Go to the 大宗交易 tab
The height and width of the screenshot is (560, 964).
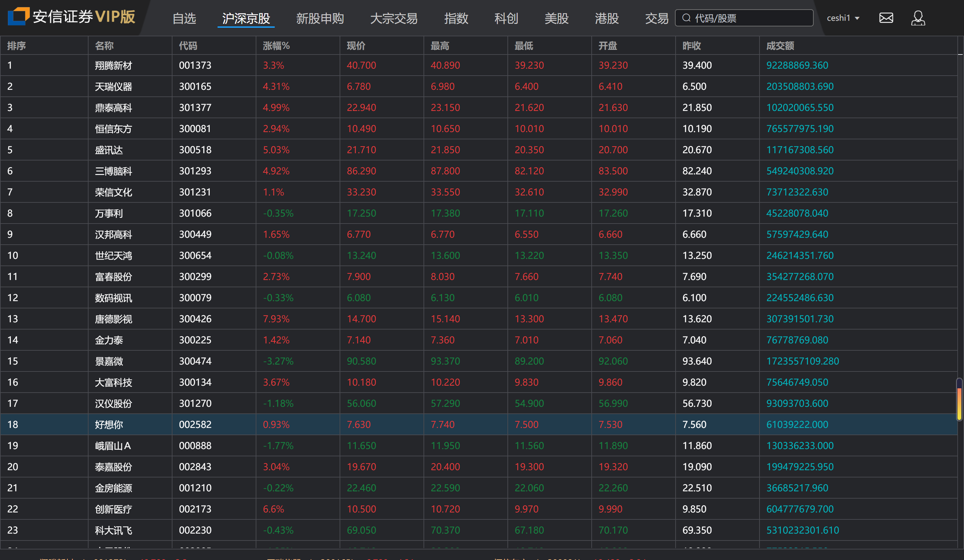394,18
